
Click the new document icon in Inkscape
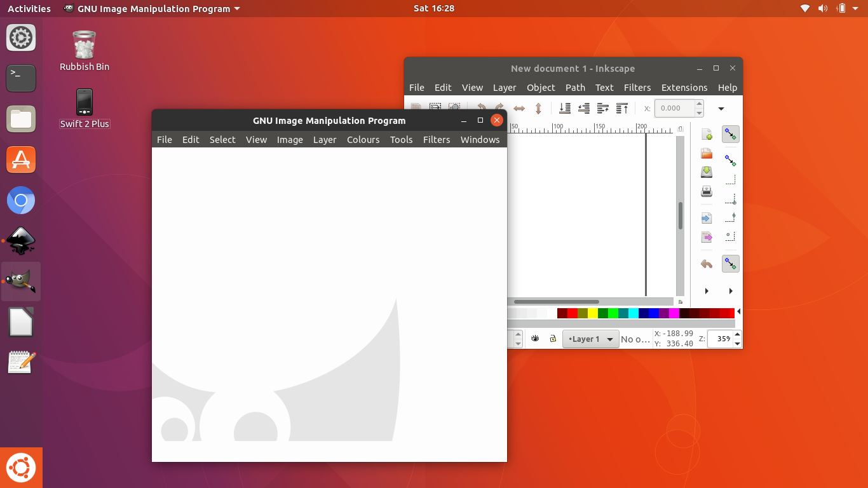[x=707, y=135]
